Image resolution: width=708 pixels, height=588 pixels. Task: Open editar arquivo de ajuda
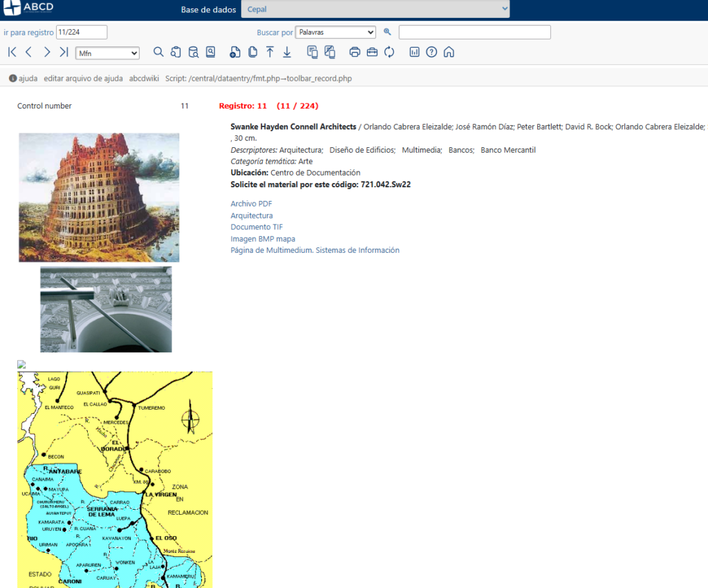pyautogui.click(x=83, y=79)
